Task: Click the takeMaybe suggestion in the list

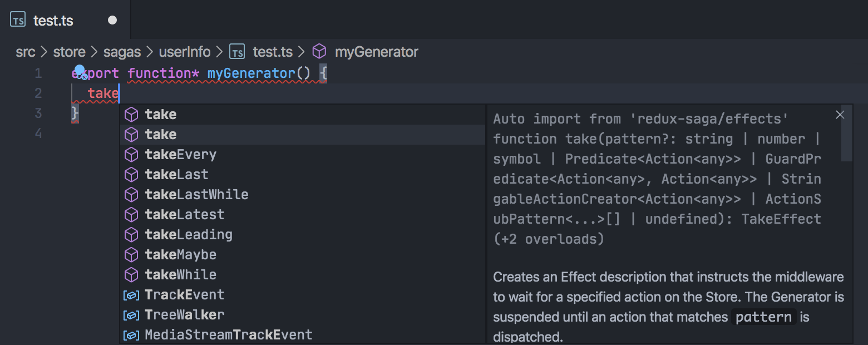Action: point(181,254)
